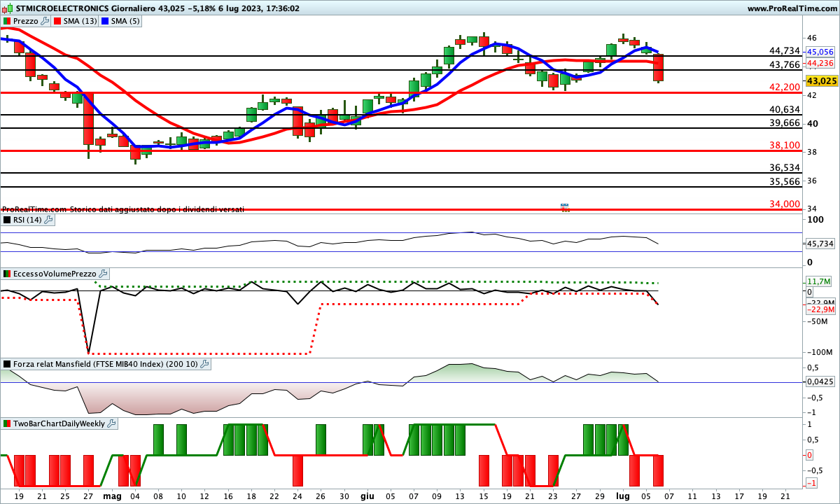Click the latest large red candlestick
The height and width of the screenshot is (504, 840).
click(658, 68)
